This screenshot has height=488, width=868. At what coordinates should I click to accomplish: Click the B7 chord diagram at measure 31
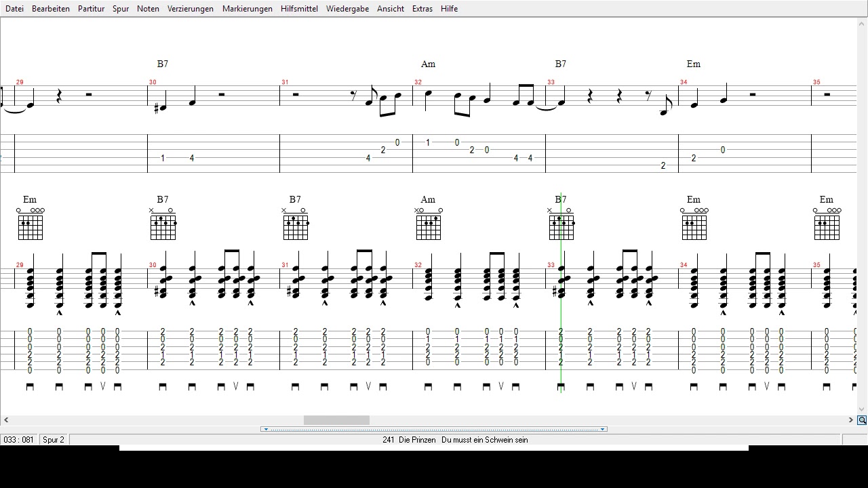coord(296,224)
